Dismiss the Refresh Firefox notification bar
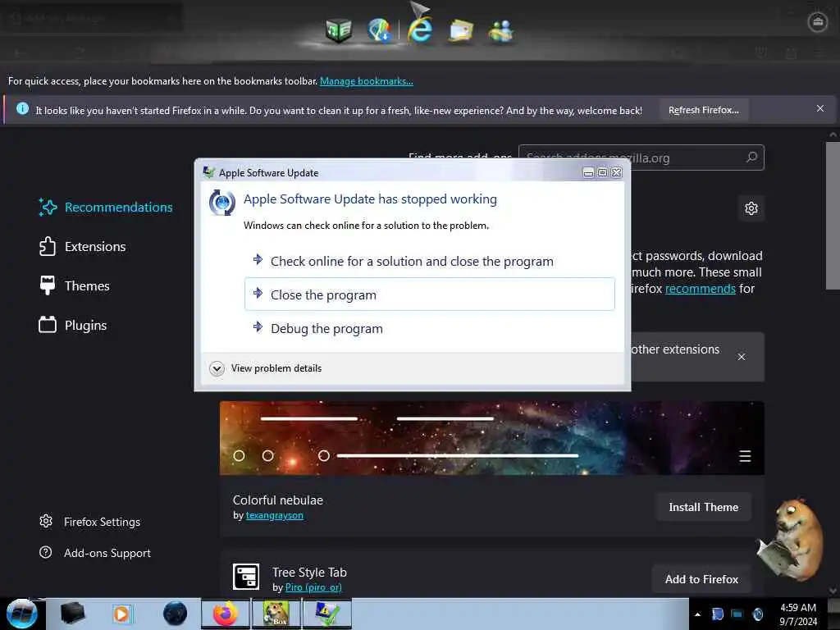Image resolution: width=840 pixels, height=630 pixels. point(820,109)
